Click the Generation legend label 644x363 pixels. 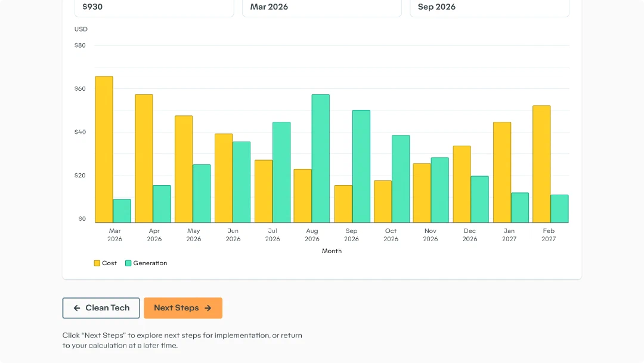[150, 263]
